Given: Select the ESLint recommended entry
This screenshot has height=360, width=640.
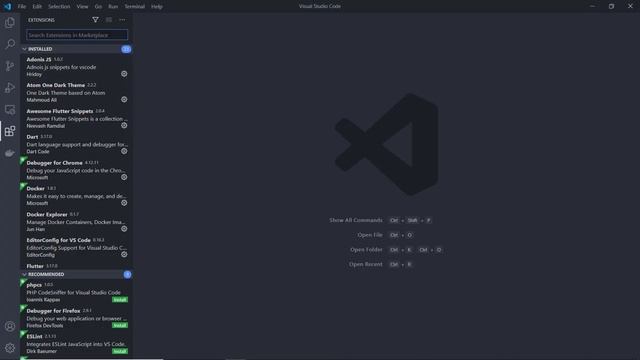Looking at the screenshot, I should point(76,344).
